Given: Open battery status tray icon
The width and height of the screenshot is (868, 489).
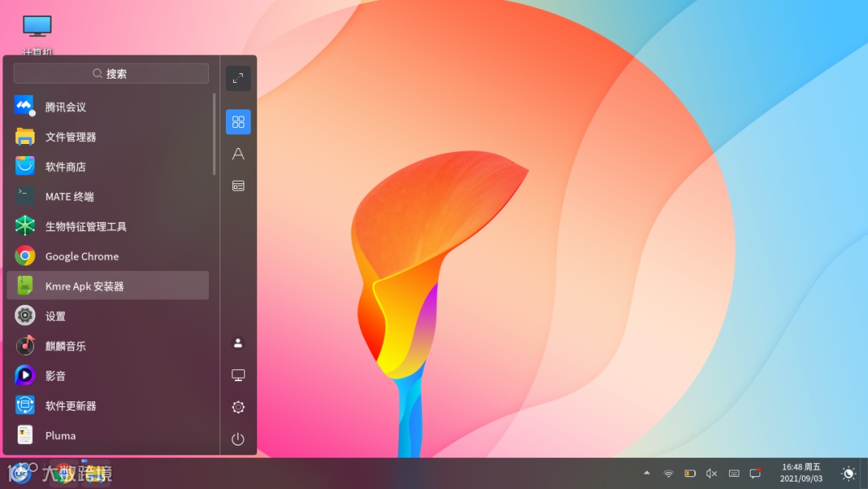Looking at the screenshot, I should (690, 474).
